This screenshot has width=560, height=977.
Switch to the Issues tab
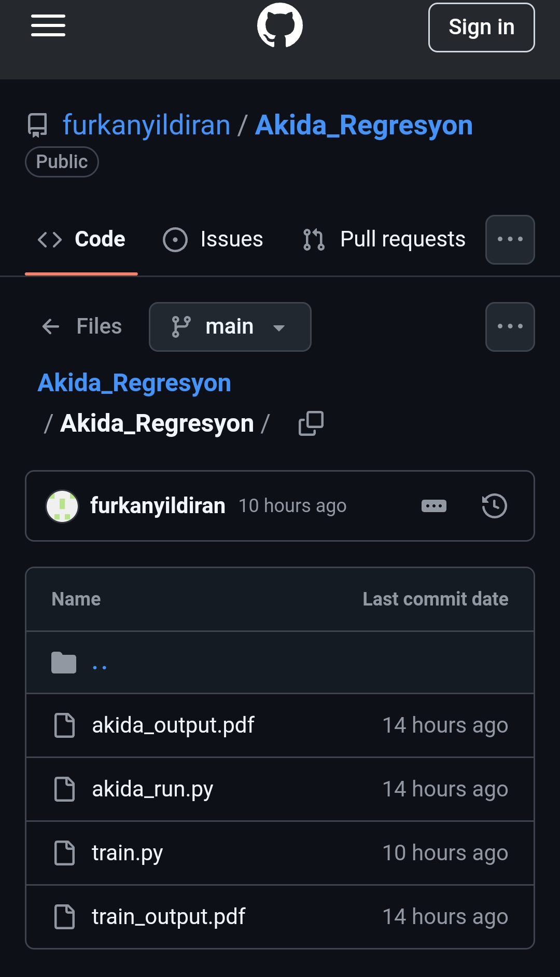tap(213, 240)
